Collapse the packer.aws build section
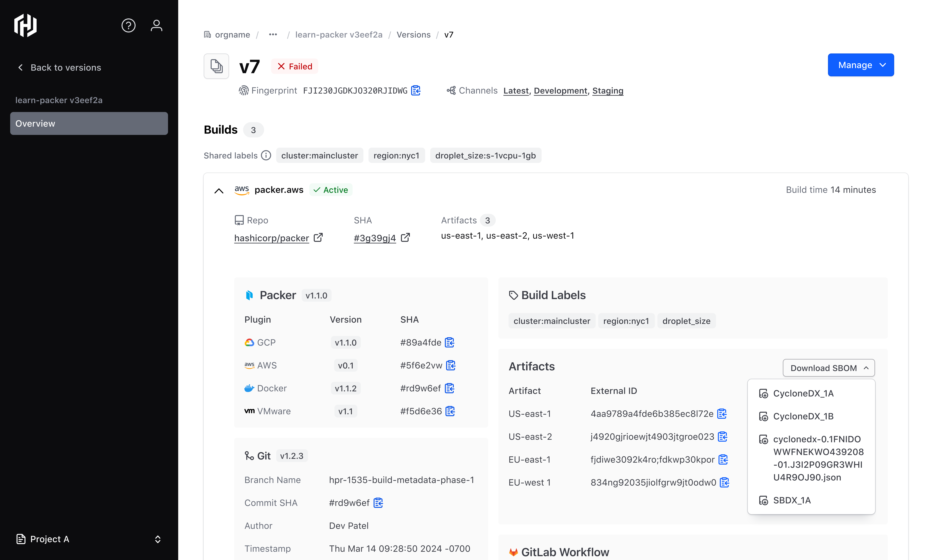This screenshot has width=926, height=560. 219,191
